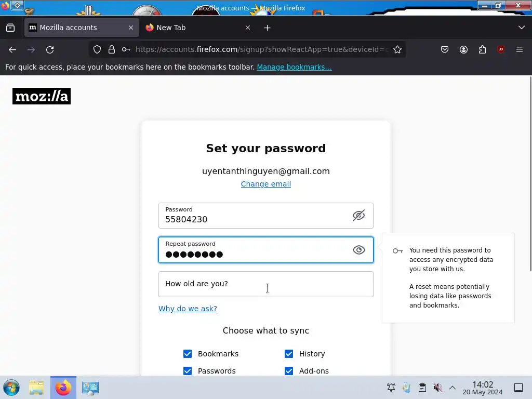This screenshot has height=399, width=532.
Task: Open the Windows-style Start menu
Action: [11, 388]
